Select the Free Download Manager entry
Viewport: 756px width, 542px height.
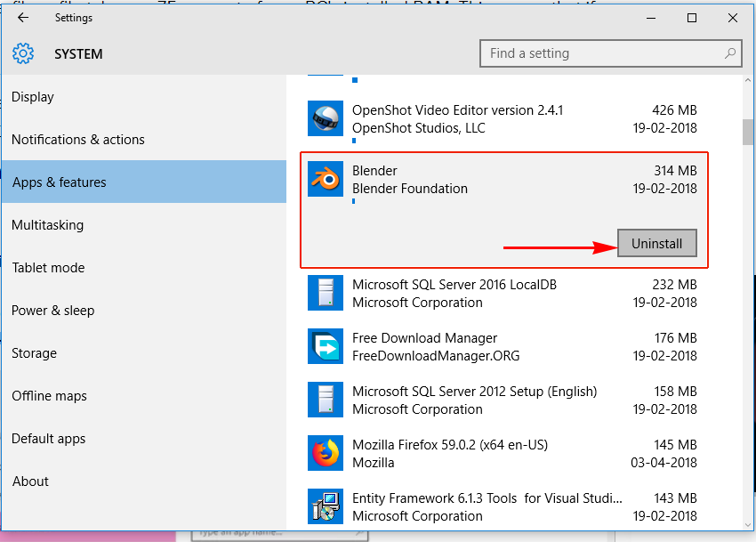(503, 346)
